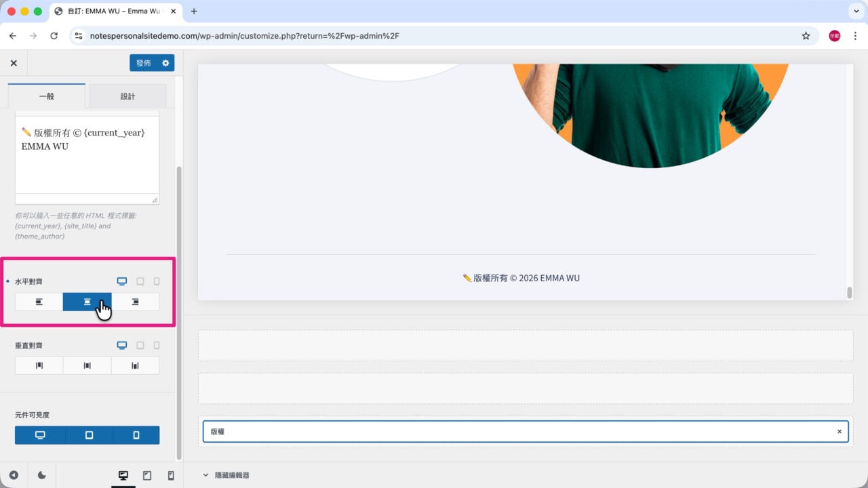Remove the 版權 element with its X
Image resolution: width=868 pixels, height=488 pixels.
coord(839,431)
